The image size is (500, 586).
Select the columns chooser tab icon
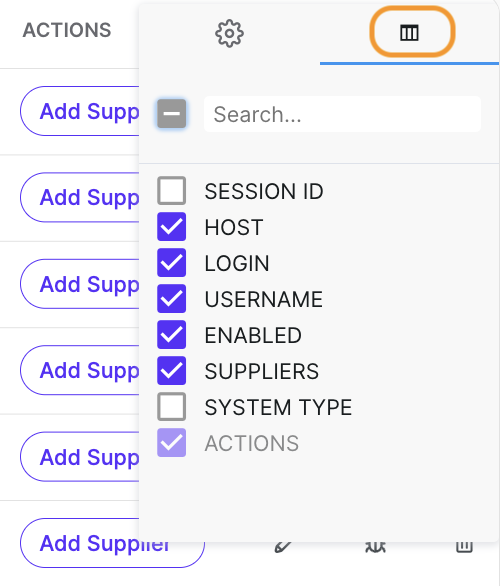pyautogui.click(x=409, y=33)
